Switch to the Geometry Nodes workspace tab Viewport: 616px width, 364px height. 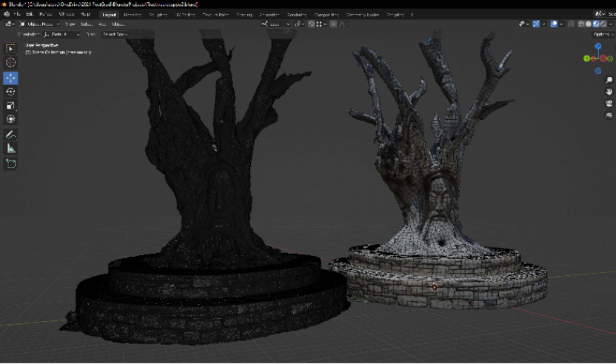click(362, 15)
